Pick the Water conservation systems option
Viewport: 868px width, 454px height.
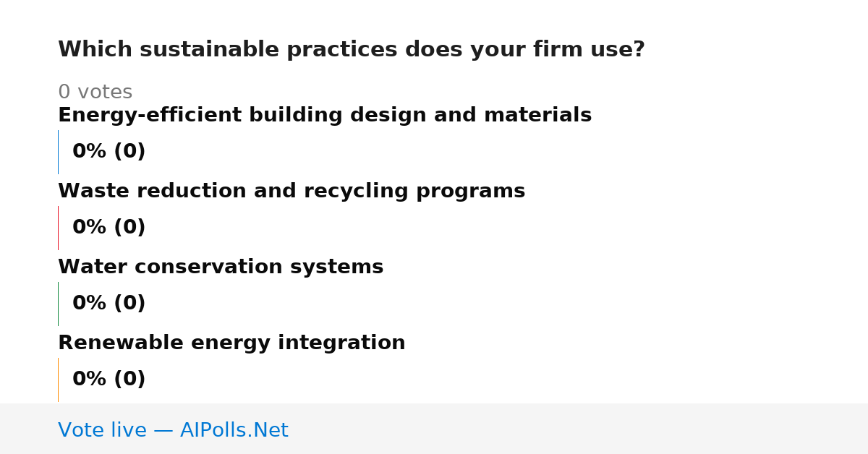tap(221, 267)
